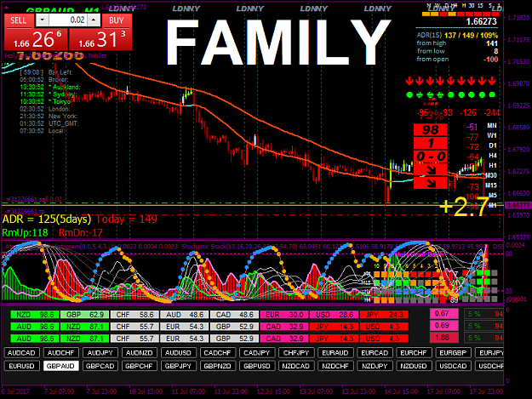This screenshot has height=399, width=532.
Task: Increase lot size with the up arrow
Action: tap(94, 20)
